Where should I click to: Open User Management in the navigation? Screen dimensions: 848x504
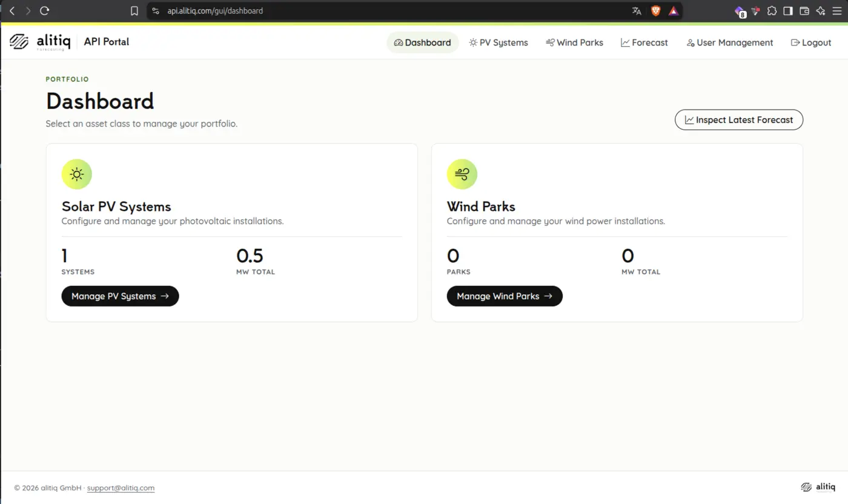[x=730, y=42]
